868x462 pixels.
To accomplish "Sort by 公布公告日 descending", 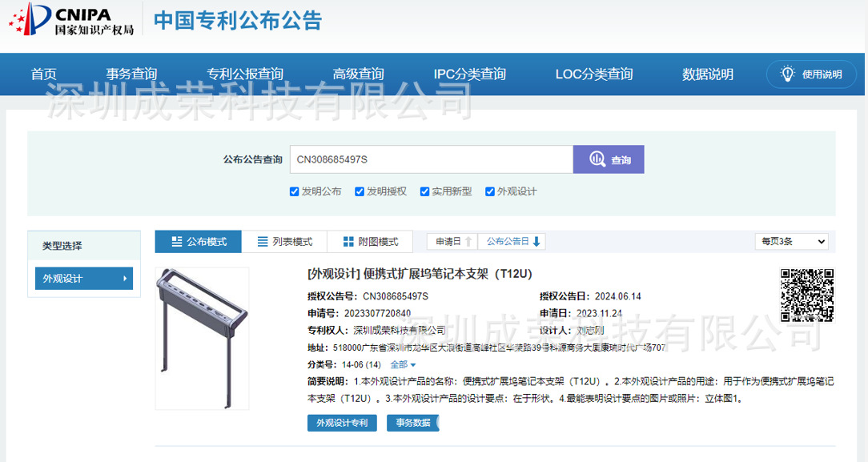I will [512, 242].
